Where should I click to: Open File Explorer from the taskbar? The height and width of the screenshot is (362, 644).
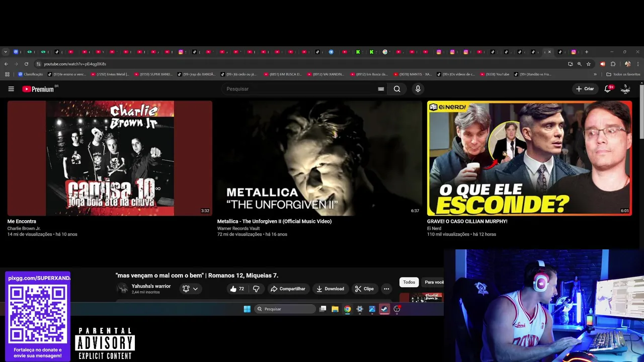click(335, 309)
